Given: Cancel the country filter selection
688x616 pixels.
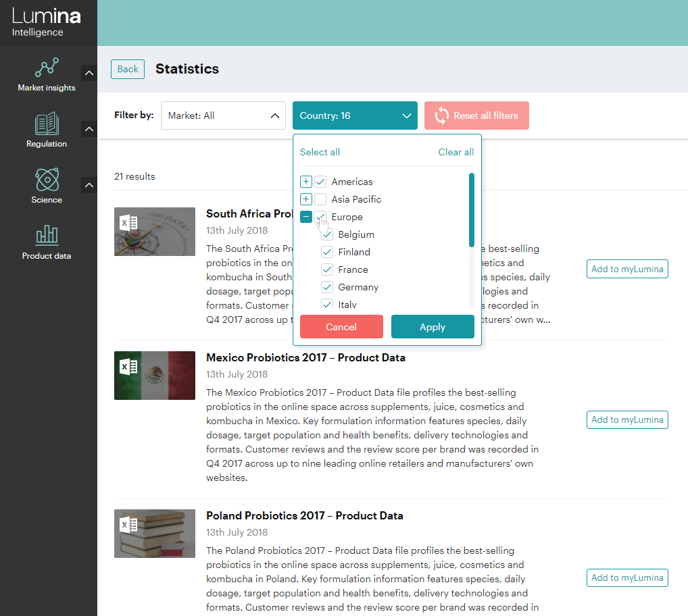Looking at the screenshot, I should point(341,327).
